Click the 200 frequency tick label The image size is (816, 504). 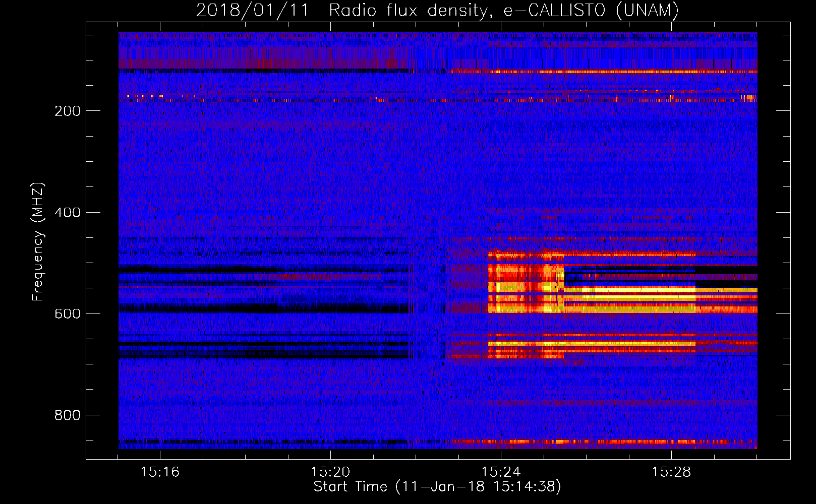point(68,111)
